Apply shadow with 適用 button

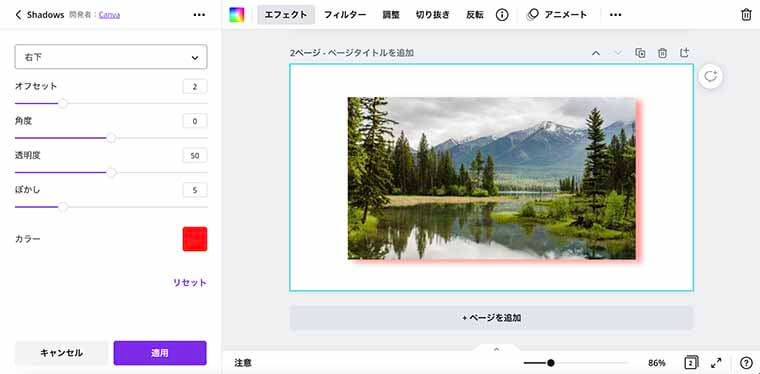click(160, 353)
